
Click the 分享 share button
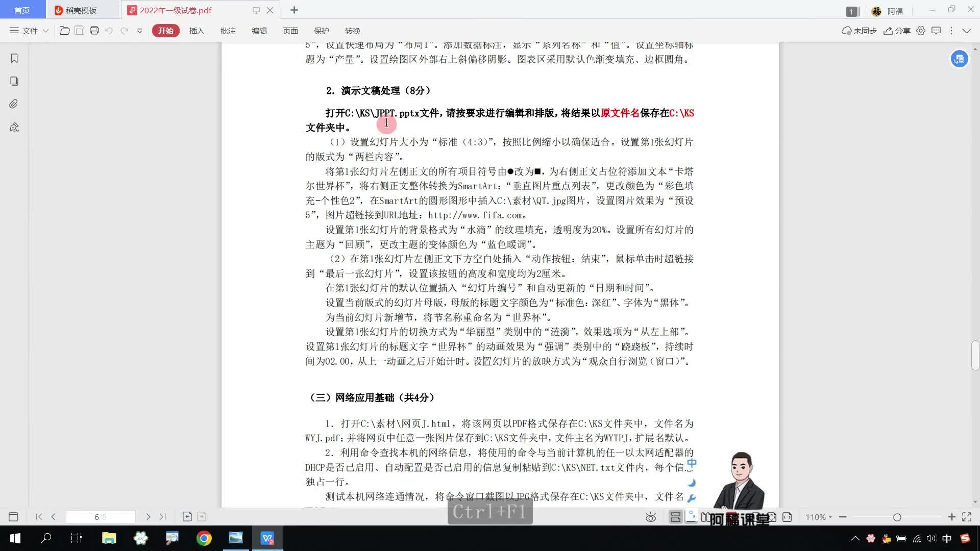point(897,31)
